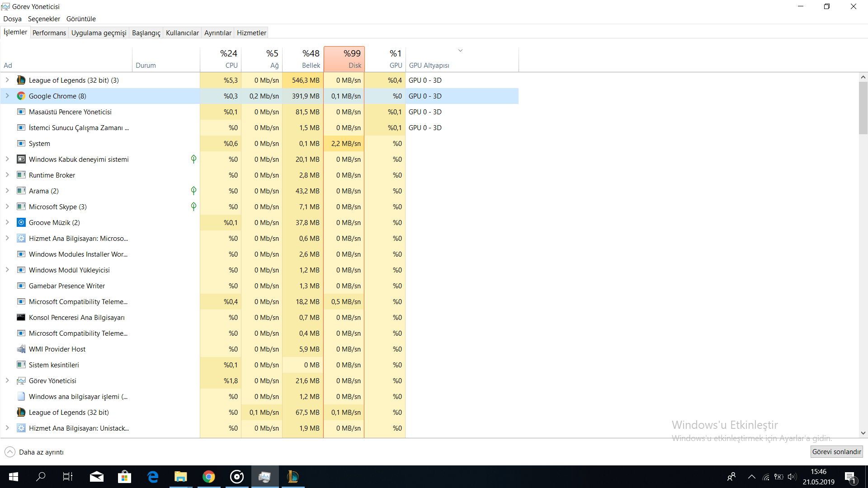Expand the Google Chrome process group

(x=7, y=96)
